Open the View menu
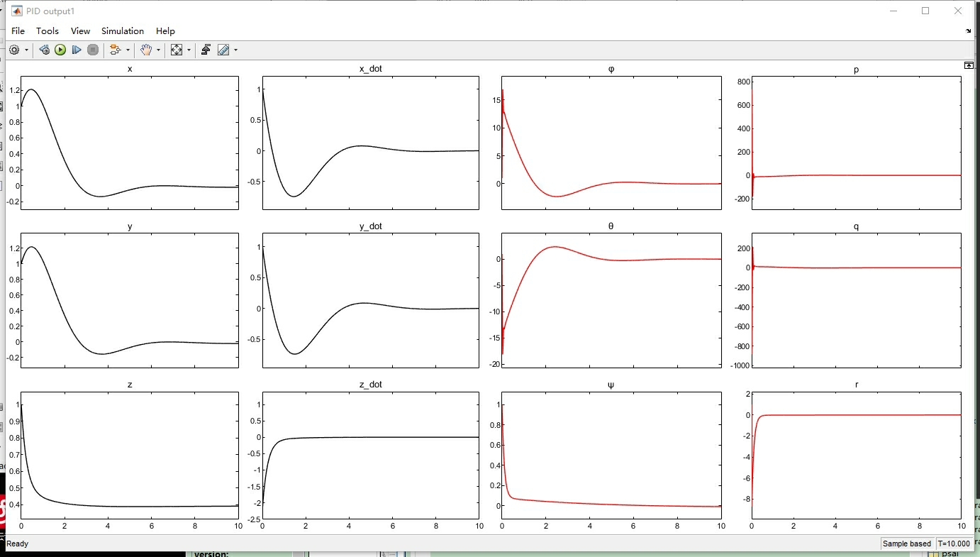This screenshot has height=557, width=980. (x=80, y=31)
